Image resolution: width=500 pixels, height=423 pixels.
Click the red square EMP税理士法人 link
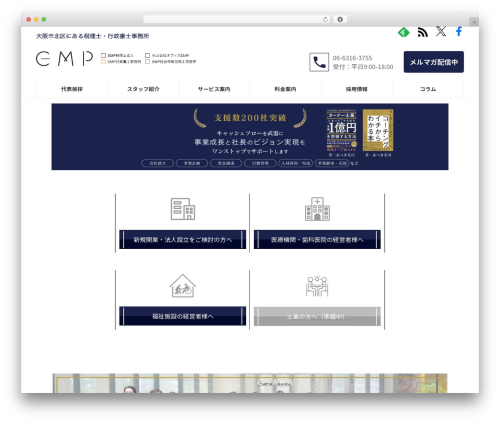tap(117, 55)
